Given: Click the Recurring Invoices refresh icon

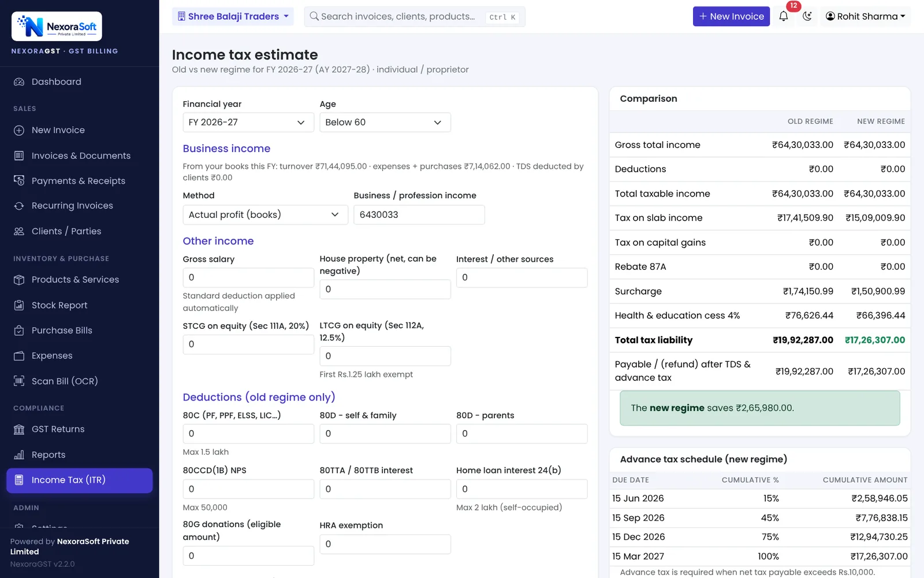Looking at the screenshot, I should pyautogui.click(x=19, y=206).
